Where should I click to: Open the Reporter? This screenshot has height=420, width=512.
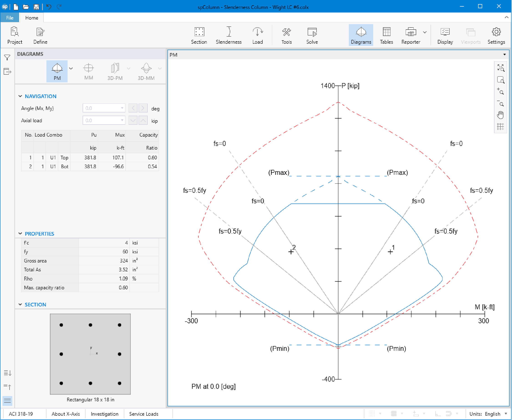[411, 35]
